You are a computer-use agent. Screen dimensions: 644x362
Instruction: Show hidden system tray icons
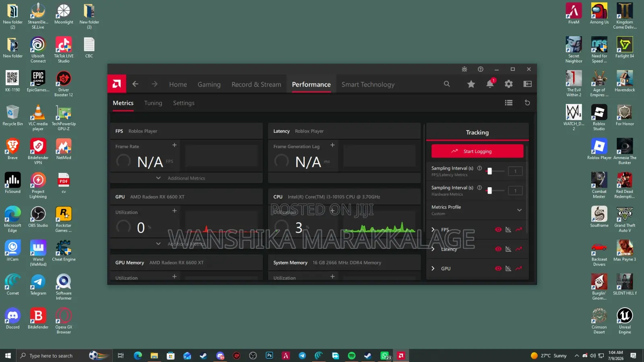(x=577, y=356)
